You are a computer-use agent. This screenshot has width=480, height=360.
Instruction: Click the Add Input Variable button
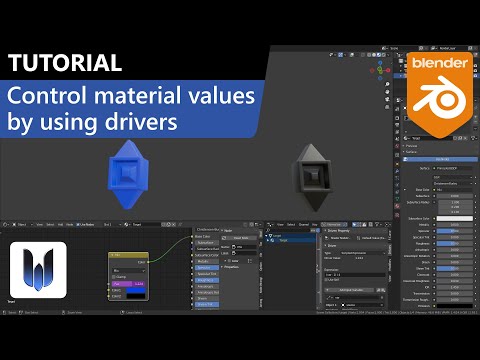point(349,290)
